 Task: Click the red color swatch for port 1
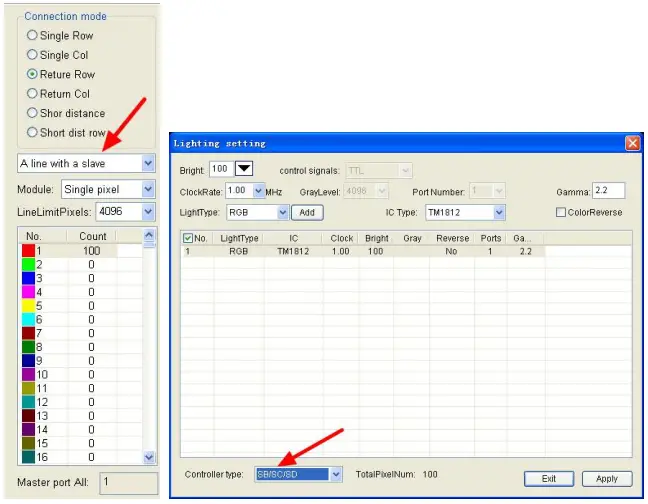(28, 251)
